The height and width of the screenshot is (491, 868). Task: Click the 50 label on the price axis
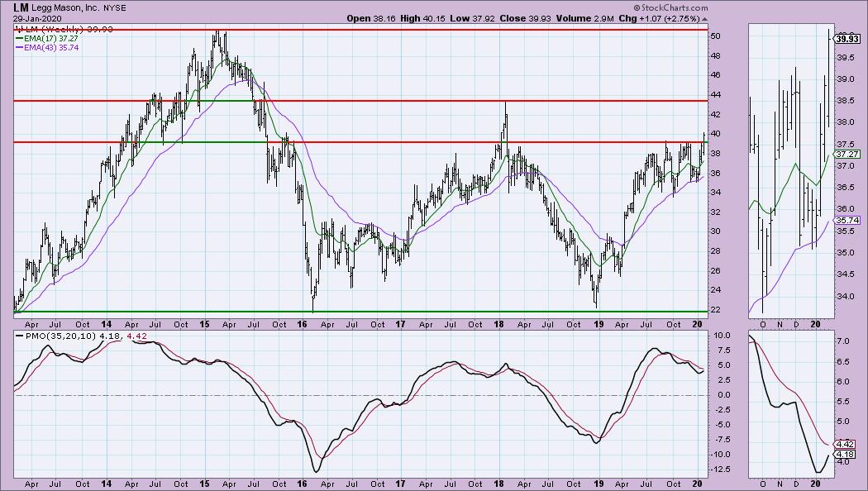(x=716, y=36)
